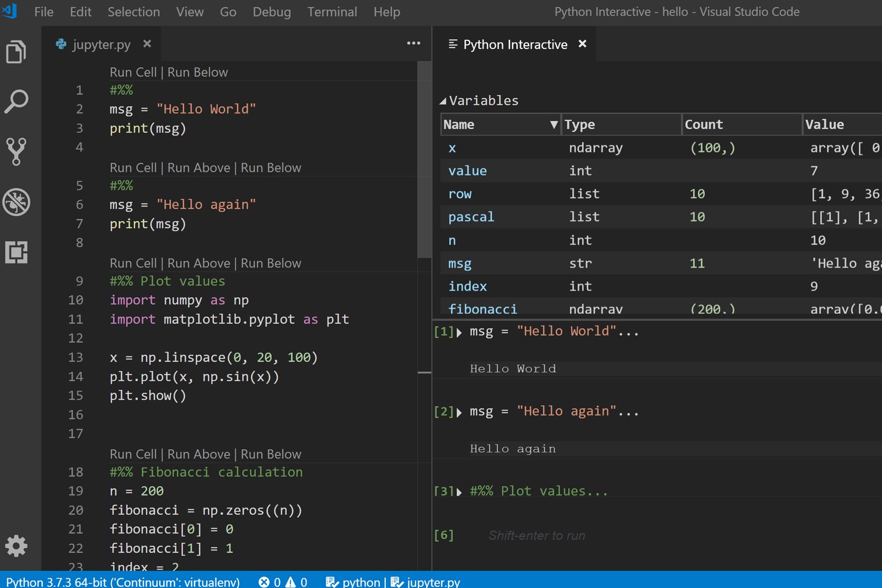Viewport: 882px width, 588px height.
Task: Switch to the jupyter.py tab
Action: pos(102,44)
